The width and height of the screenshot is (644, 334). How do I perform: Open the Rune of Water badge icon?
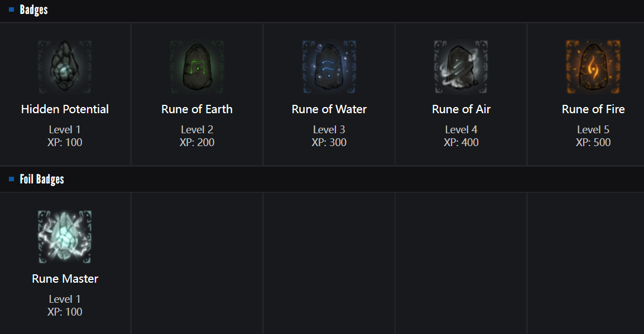(329, 67)
